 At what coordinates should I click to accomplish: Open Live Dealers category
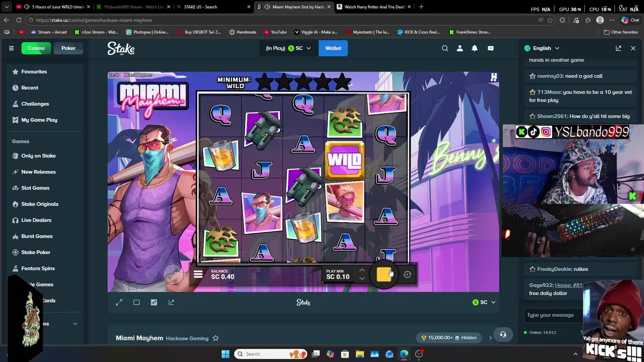coord(45,220)
